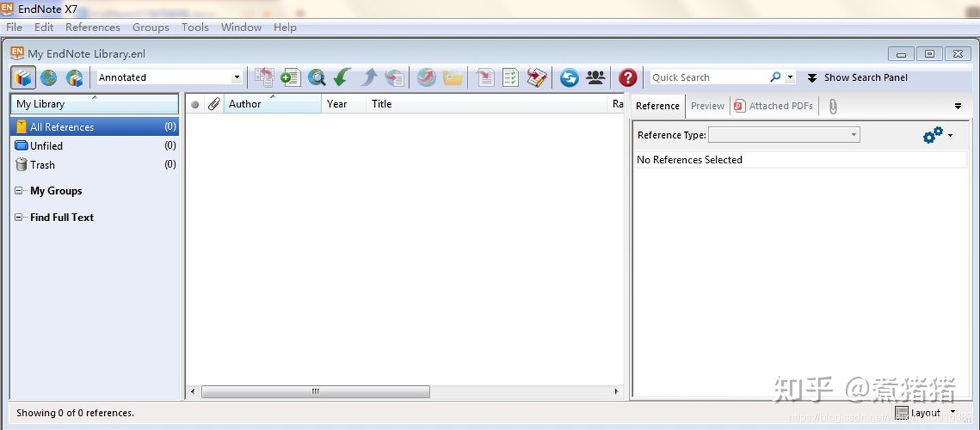Click EndNote library window title icon

tap(17, 53)
